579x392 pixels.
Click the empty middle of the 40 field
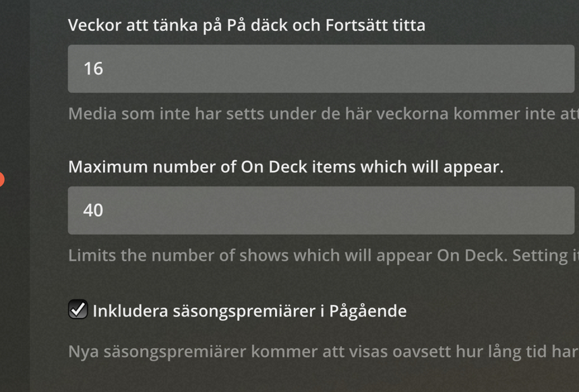(x=321, y=210)
